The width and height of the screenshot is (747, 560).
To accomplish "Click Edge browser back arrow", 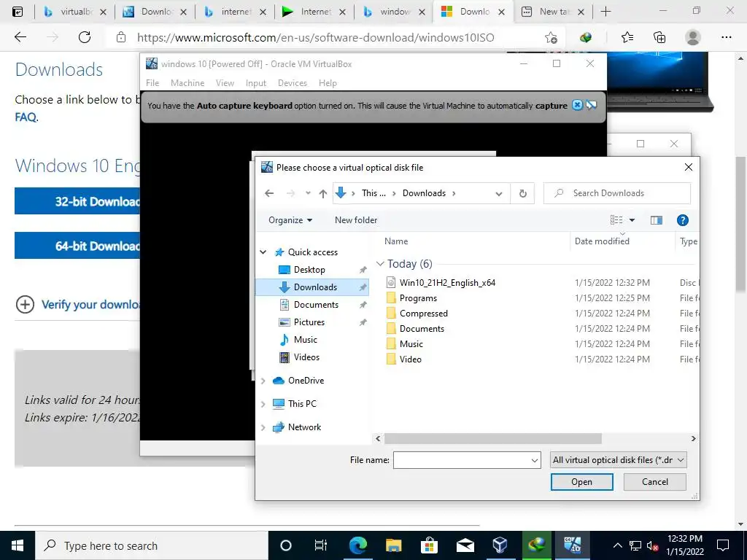I will pyautogui.click(x=20, y=37).
